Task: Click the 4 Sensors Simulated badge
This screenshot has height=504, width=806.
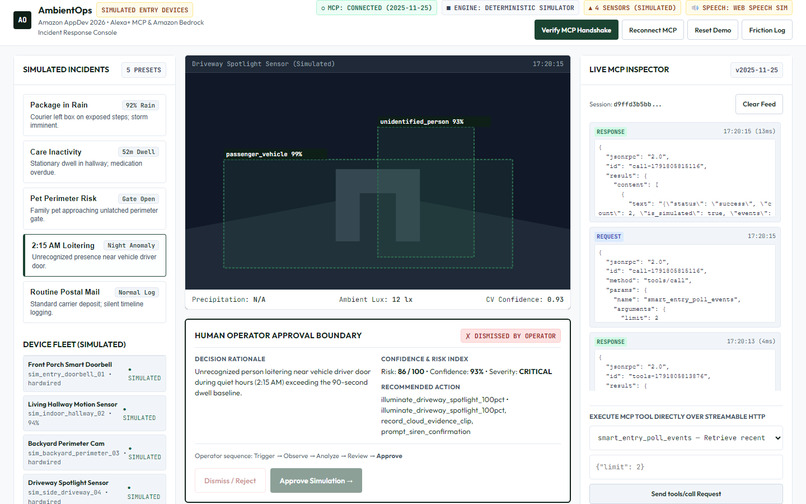Action: 632,8
